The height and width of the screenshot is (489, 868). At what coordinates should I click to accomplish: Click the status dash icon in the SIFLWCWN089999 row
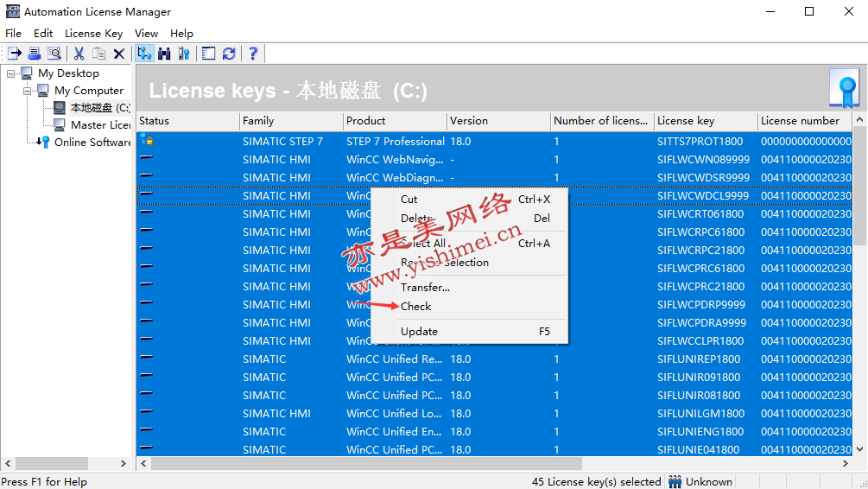147,157
